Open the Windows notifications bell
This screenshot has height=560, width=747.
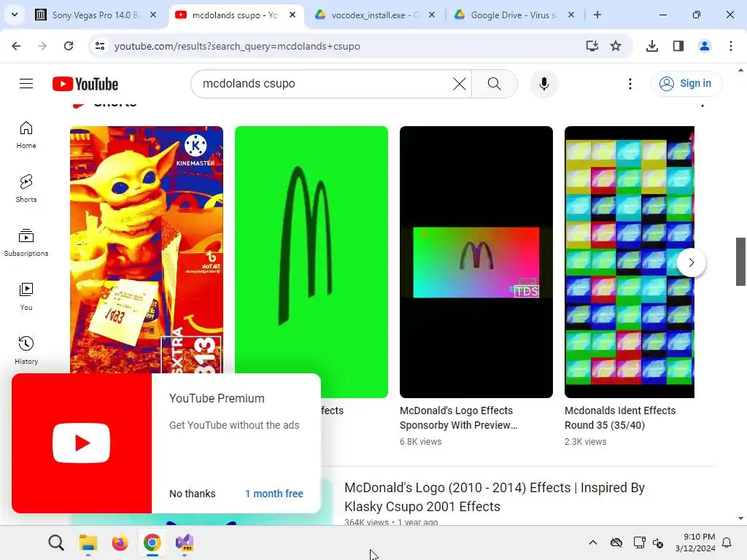[727, 542]
